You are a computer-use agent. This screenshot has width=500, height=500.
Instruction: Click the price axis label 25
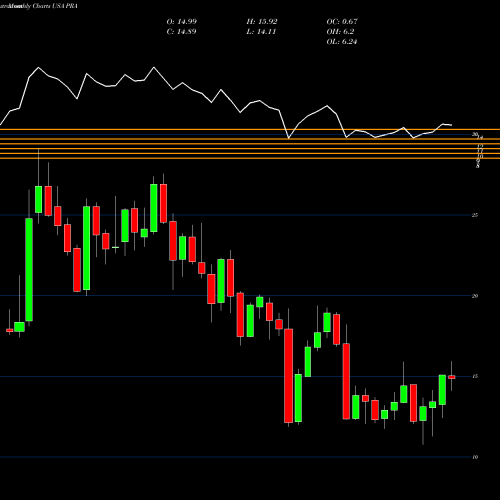coord(475,215)
